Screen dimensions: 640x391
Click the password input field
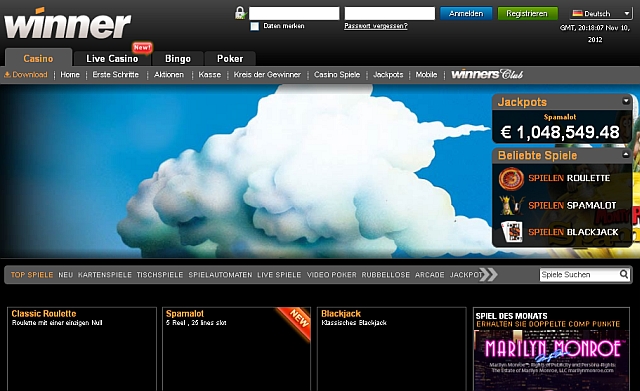tap(389, 13)
